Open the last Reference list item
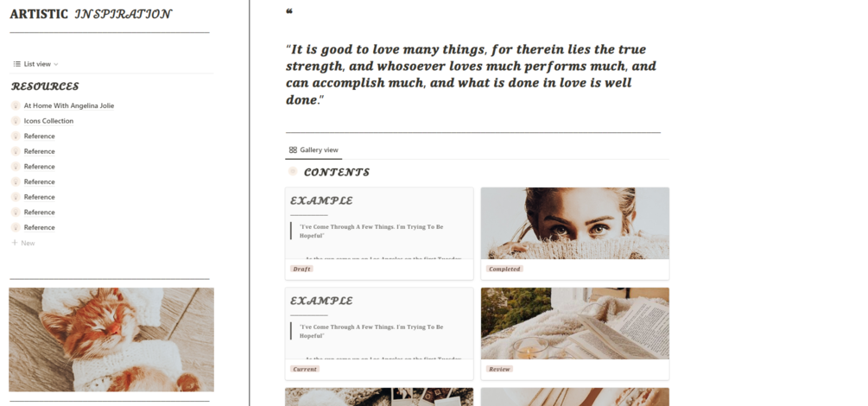 [x=39, y=228]
